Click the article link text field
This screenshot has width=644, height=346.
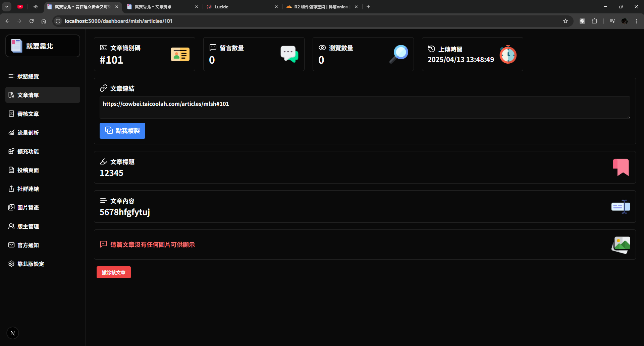click(x=365, y=108)
